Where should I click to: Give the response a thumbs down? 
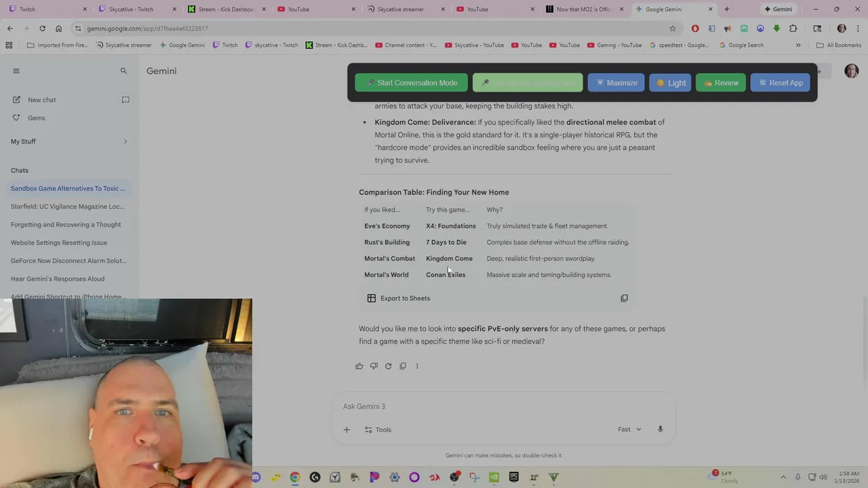[x=374, y=366]
